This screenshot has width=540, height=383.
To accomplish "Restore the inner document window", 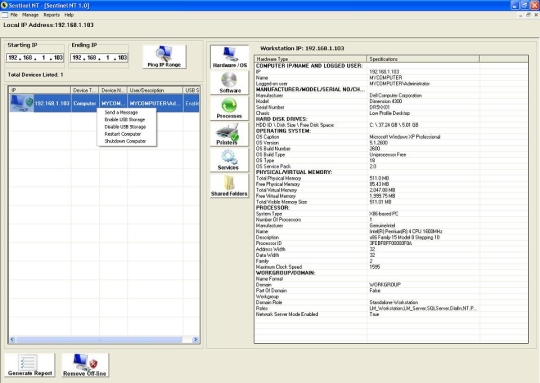I will (528, 15).
